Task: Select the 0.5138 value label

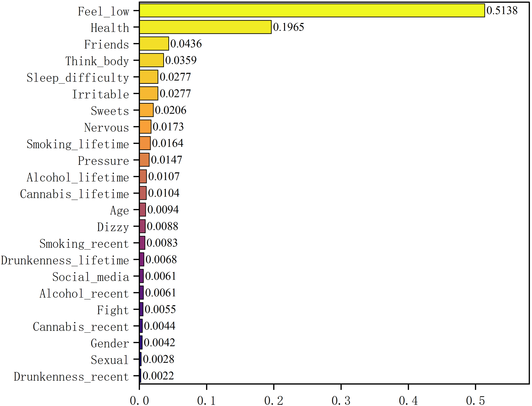Action: click(x=502, y=10)
